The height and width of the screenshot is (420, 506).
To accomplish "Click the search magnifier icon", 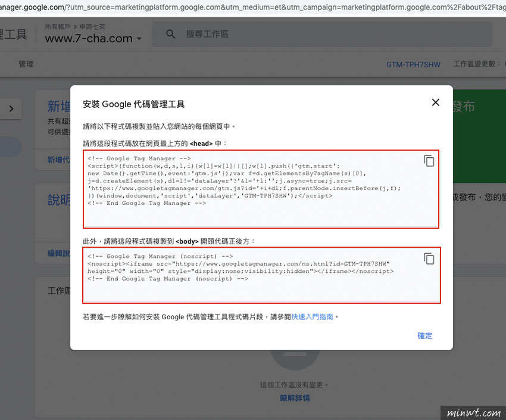I will pos(171,34).
